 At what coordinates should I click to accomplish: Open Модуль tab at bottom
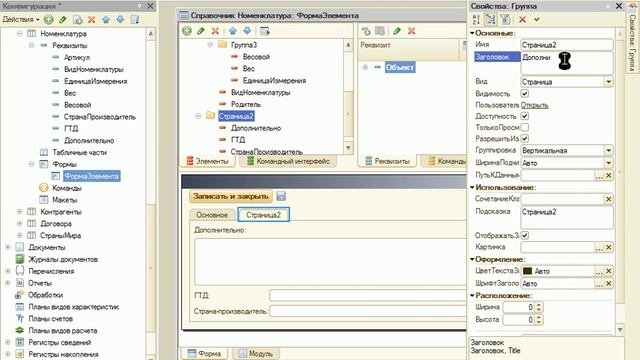[x=256, y=353]
